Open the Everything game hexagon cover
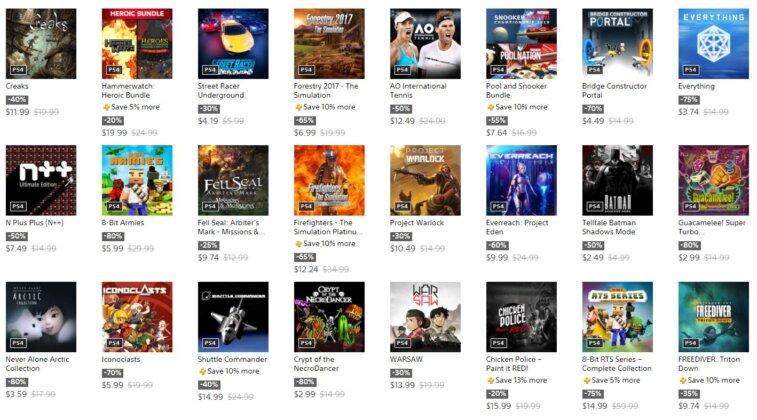 pos(713,43)
